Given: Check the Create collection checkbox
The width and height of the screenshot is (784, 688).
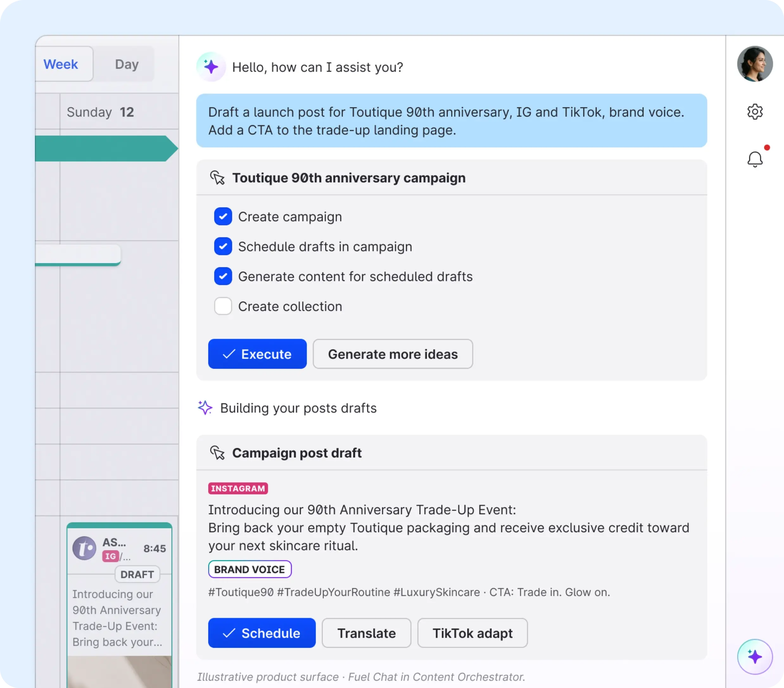Looking at the screenshot, I should pos(223,306).
